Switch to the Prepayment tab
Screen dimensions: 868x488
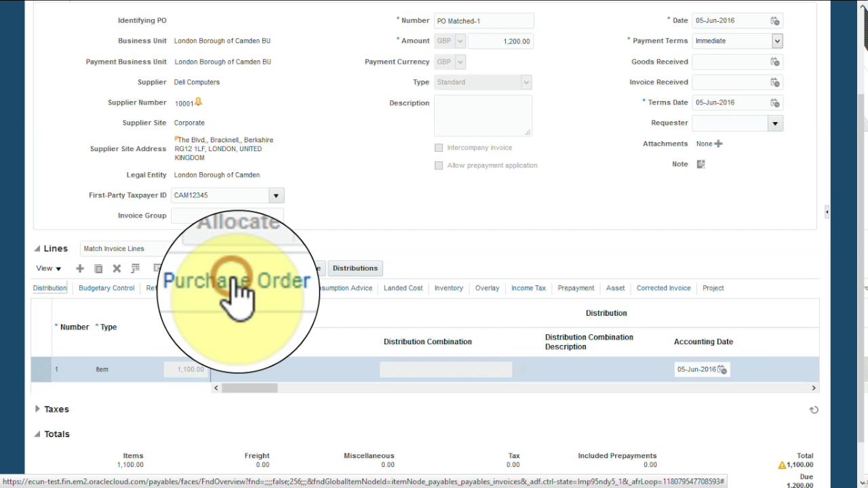(x=576, y=288)
